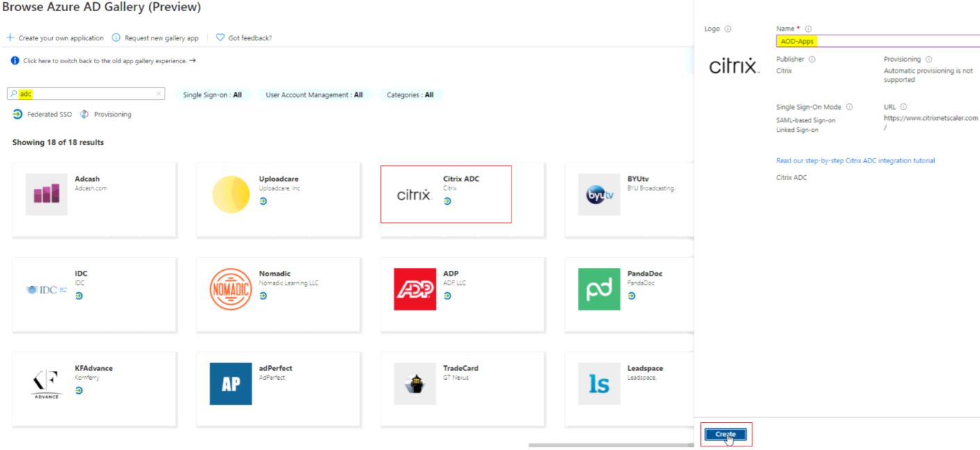Click the info icon next to Single Sign-On Mode
Image resolution: width=980 pixels, height=450 pixels.
click(x=849, y=107)
